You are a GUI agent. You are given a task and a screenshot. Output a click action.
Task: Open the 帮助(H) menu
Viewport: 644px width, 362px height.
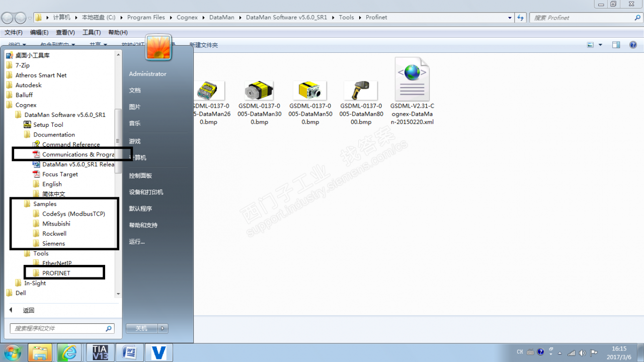pyautogui.click(x=118, y=32)
